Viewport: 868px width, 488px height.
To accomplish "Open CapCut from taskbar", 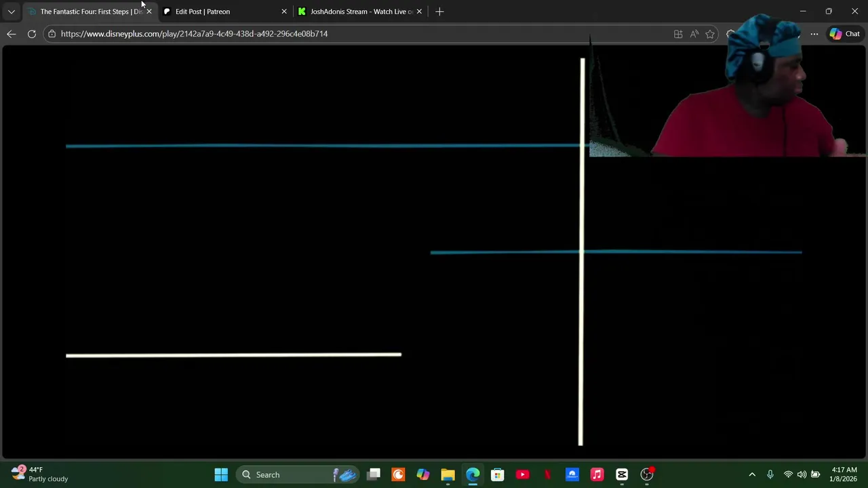I will pyautogui.click(x=622, y=474).
